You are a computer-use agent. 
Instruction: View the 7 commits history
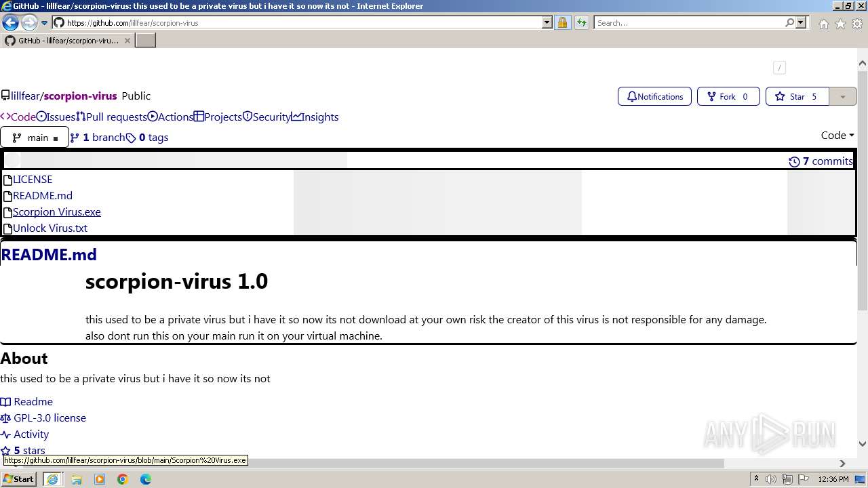click(x=821, y=161)
